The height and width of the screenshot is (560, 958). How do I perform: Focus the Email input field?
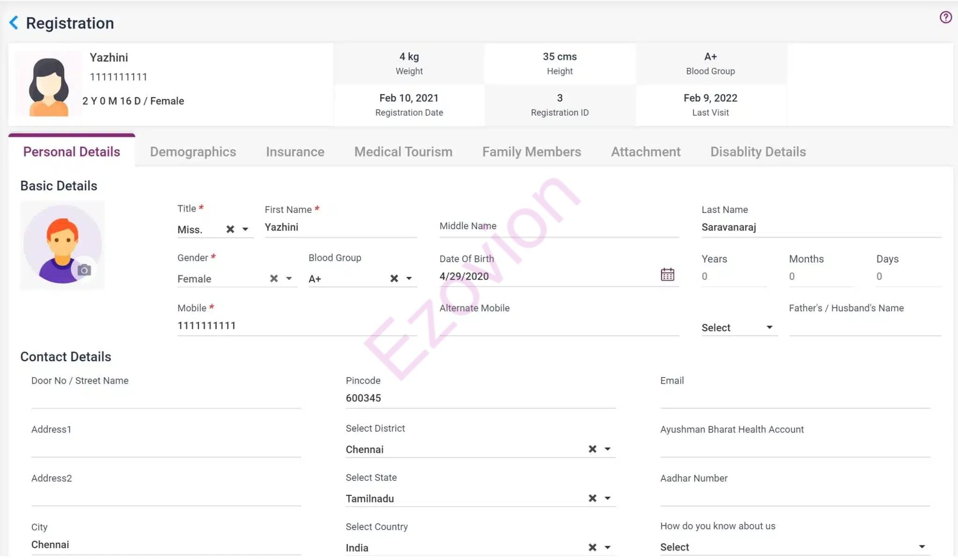794,399
